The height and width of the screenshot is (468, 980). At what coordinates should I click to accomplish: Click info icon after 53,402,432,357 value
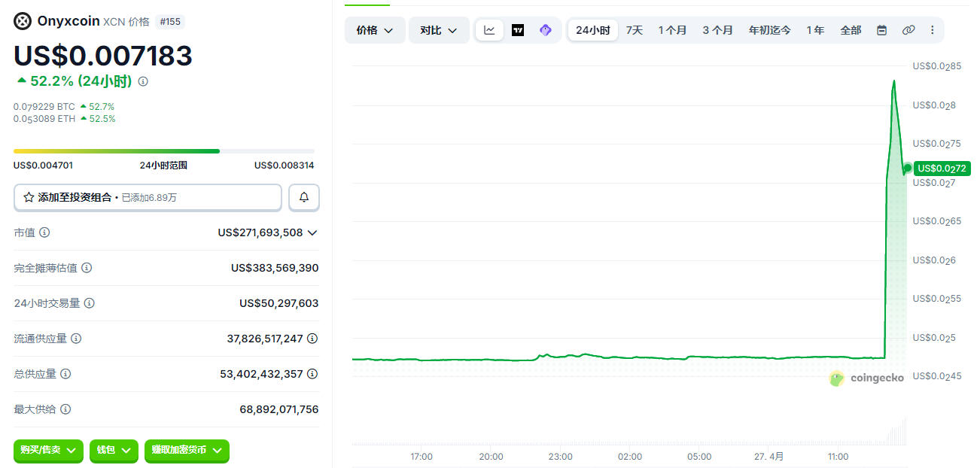(312, 374)
